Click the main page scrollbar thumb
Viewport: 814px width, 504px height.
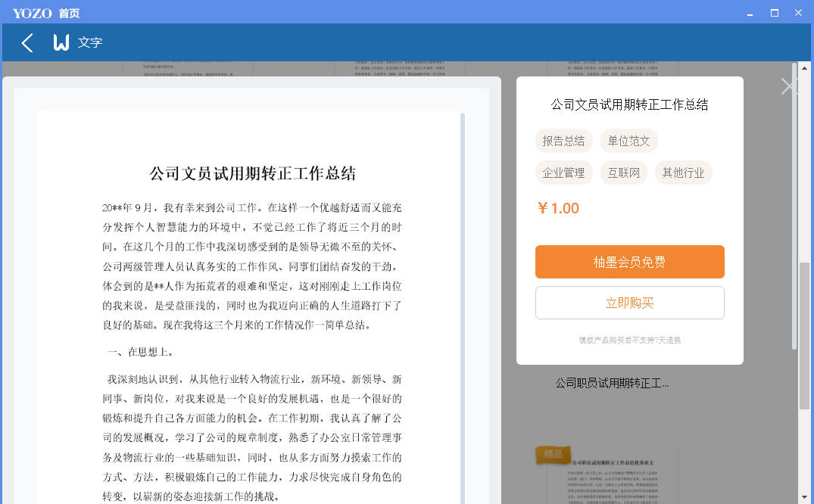tap(804, 333)
